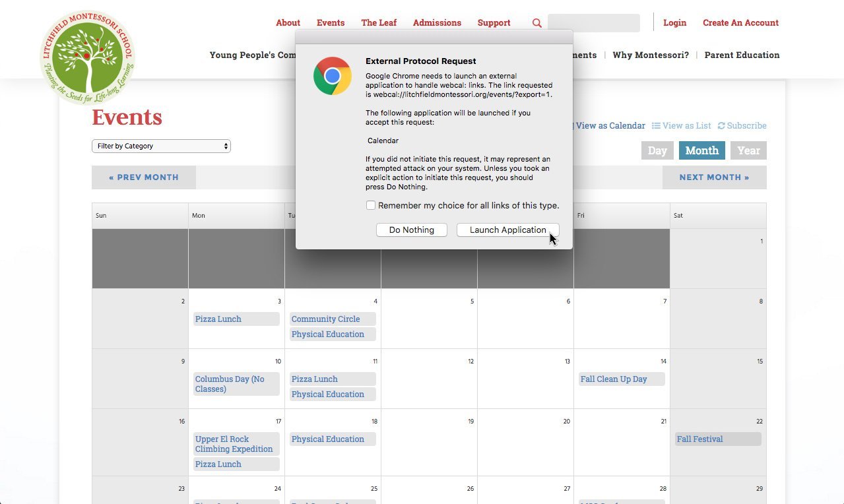Switch to the Day view tab
The height and width of the screenshot is (504, 844).
[x=657, y=150]
